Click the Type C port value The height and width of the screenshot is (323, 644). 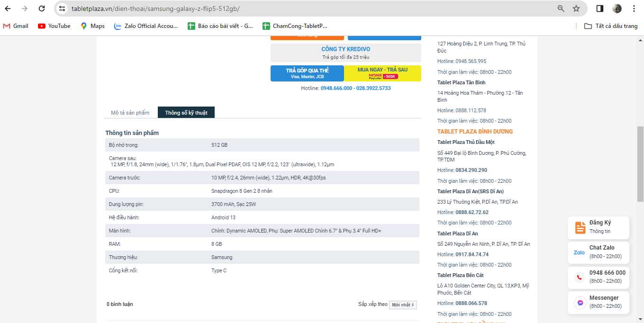point(219,270)
